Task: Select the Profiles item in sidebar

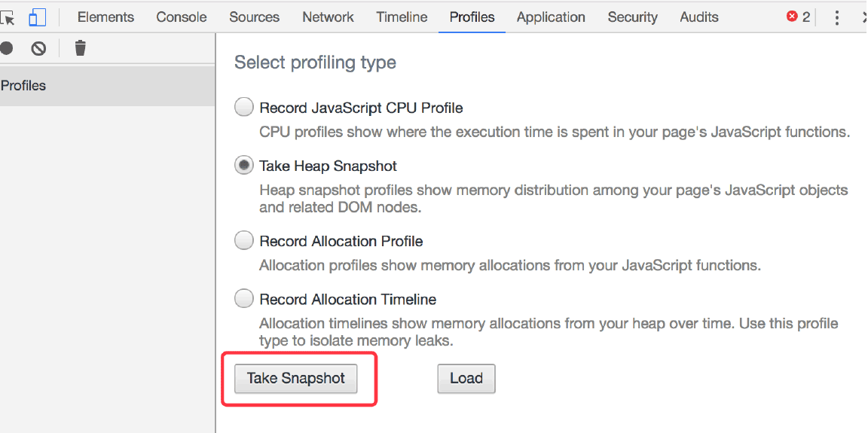Action: [107, 86]
